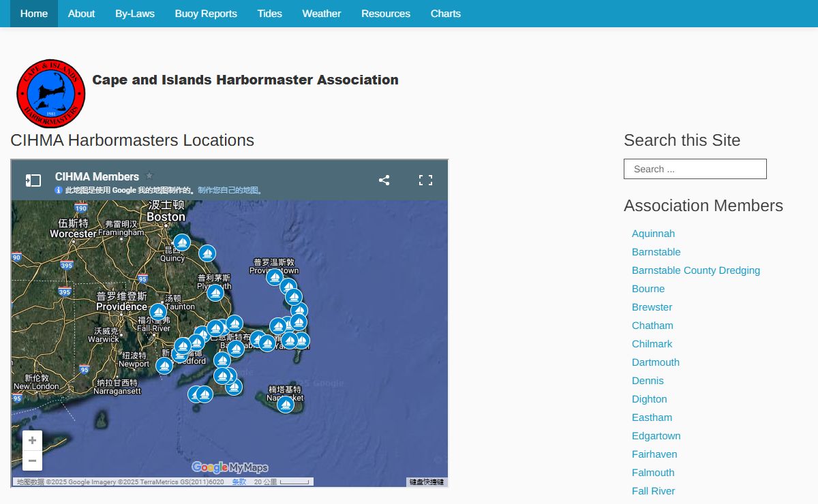Viewport: 818px width, 504px height.
Task: Open the Falmouth member link
Action: click(653, 473)
